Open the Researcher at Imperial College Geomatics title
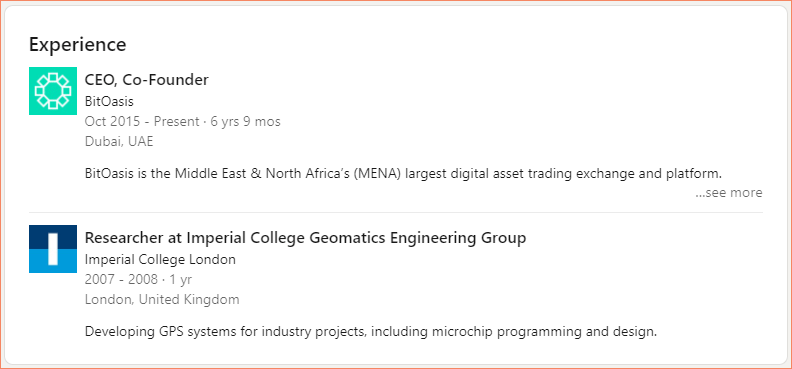Viewport: 792px width, 369px height. pos(306,238)
